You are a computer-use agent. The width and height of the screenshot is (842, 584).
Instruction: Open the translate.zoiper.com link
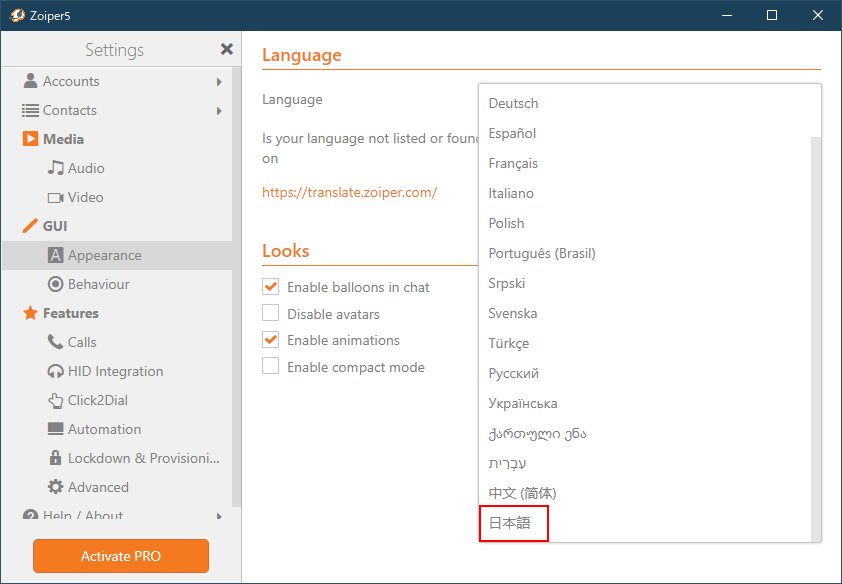coord(350,192)
